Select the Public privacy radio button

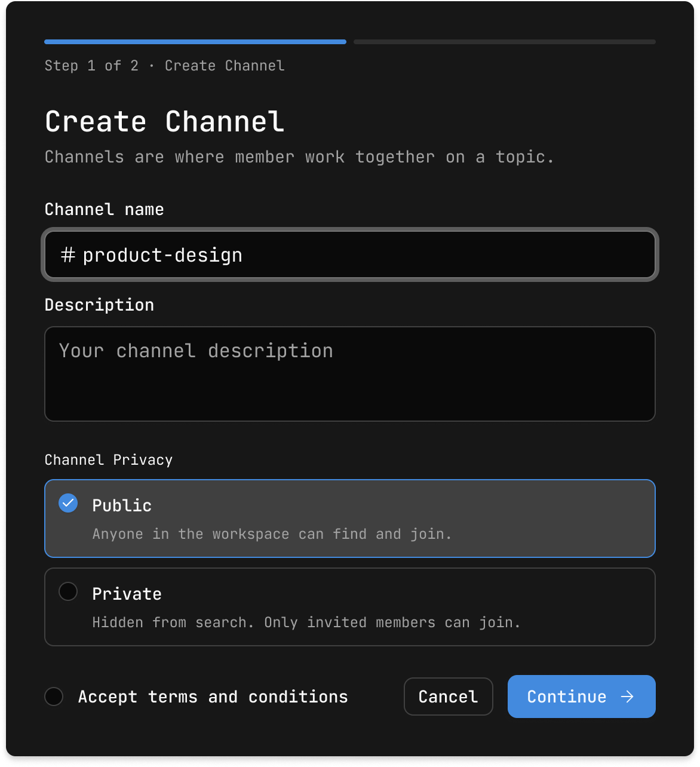click(x=68, y=503)
